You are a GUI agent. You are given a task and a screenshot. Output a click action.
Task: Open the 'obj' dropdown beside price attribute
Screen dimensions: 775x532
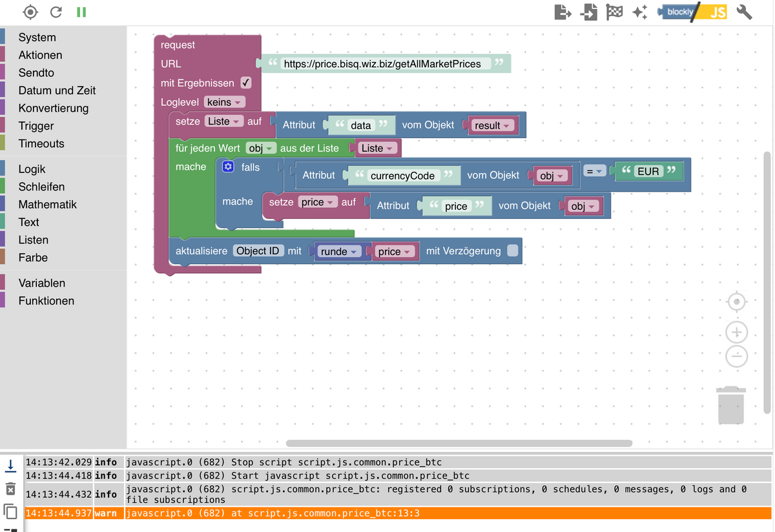pyautogui.click(x=583, y=206)
